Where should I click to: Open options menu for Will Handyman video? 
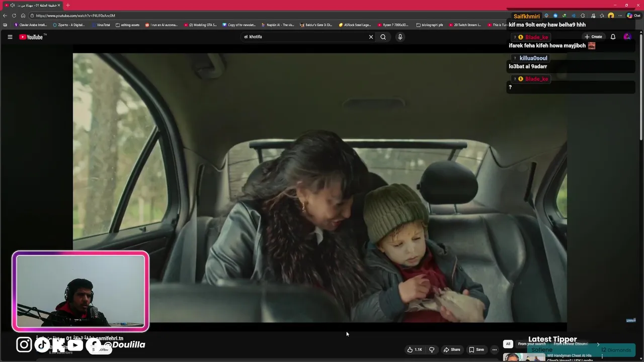(602, 356)
